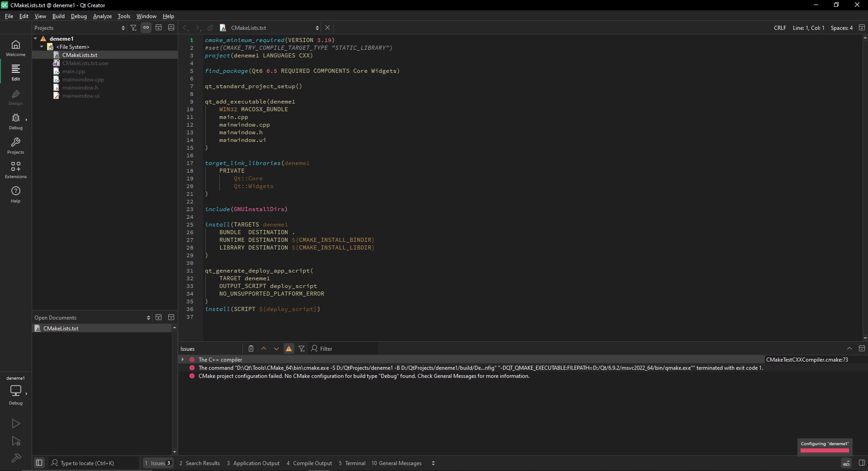
Task: Open Design mode in the sidebar
Action: (x=16, y=97)
